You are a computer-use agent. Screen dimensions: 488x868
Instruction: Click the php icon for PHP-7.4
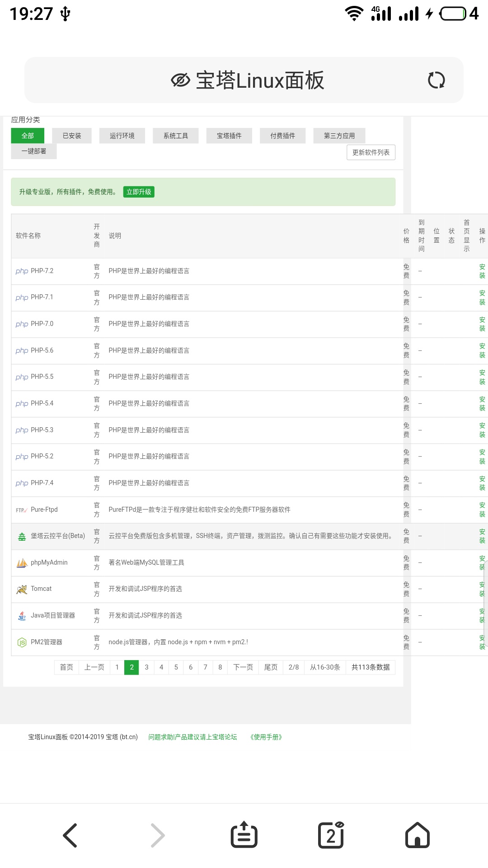(22, 483)
